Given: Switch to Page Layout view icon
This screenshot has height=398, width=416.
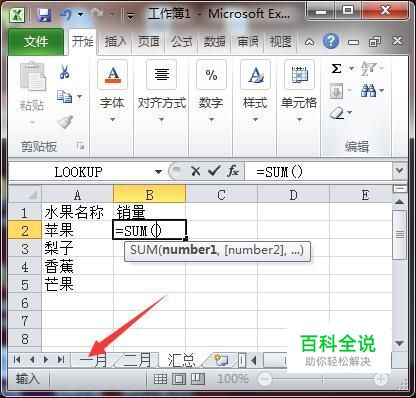Looking at the screenshot, I should 179,379.
